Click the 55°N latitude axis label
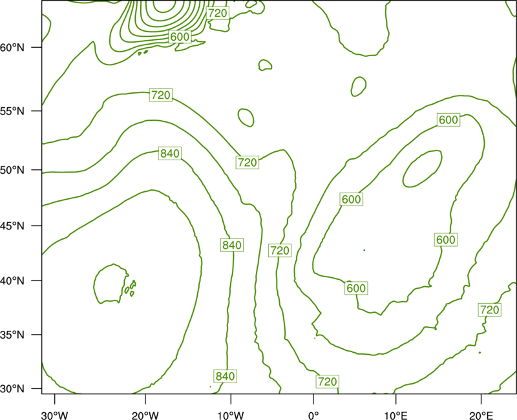The height and width of the screenshot is (420, 517). [12, 111]
